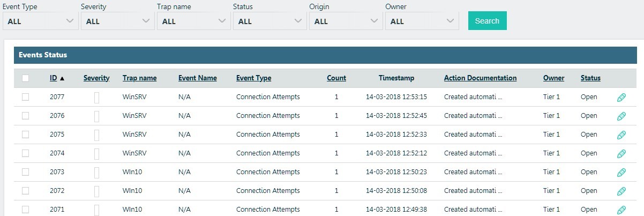The width and height of the screenshot is (644, 216).
Task: Open the Owner filter dropdown
Action: (x=422, y=21)
